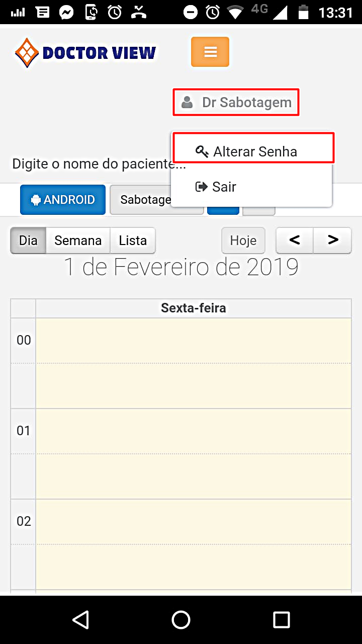Switch calendar to Dia view
362x644 pixels.
point(28,240)
